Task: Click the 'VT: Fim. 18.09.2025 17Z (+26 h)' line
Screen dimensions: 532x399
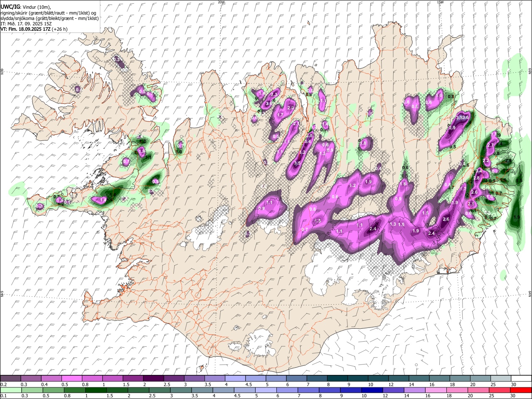Action: (34, 29)
